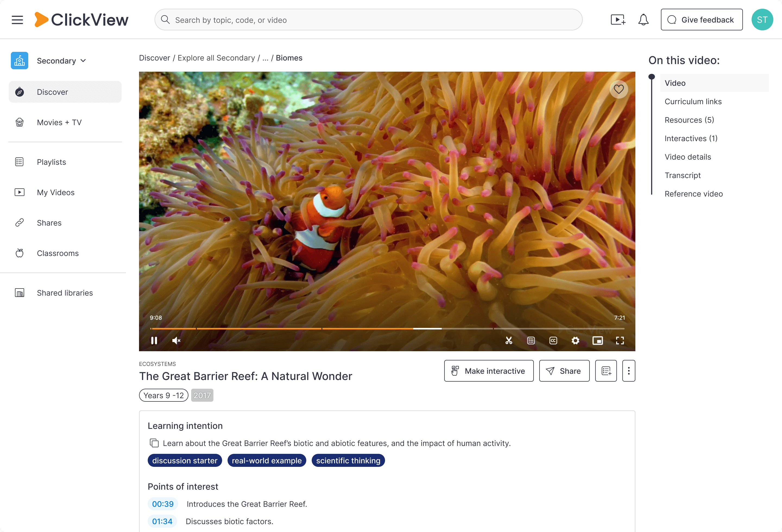Jump to Resources (5) section
Viewport: 782px width, 532px height.
[x=689, y=120]
